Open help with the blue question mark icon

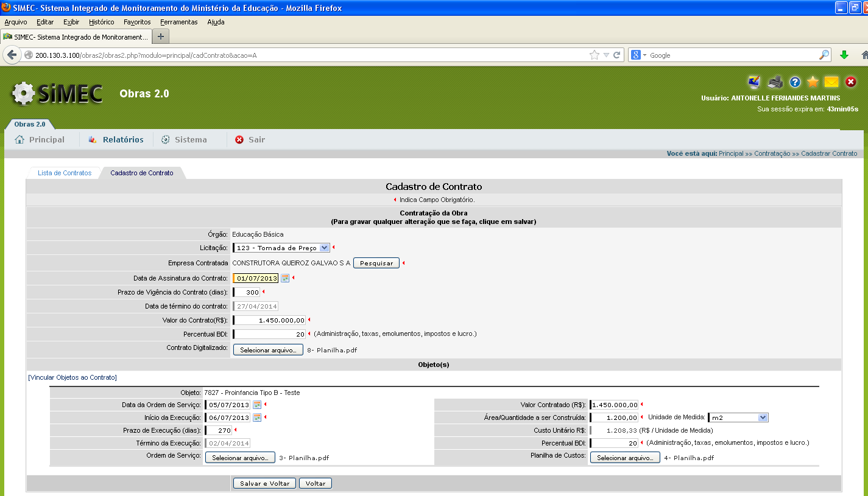click(x=795, y=82)
